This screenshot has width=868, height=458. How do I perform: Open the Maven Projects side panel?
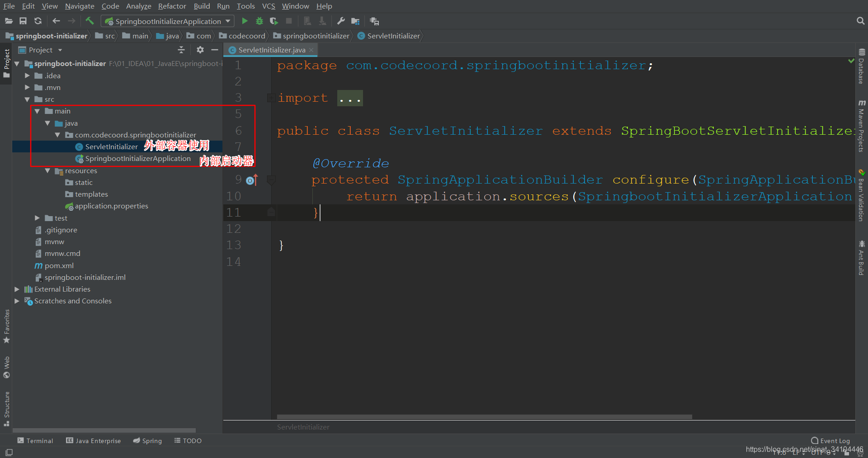coord(862,127)
